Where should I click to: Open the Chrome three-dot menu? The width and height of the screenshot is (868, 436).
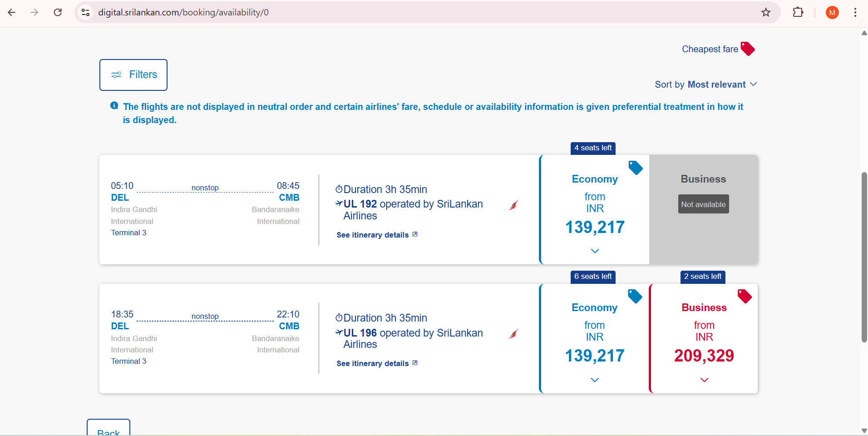855,12
